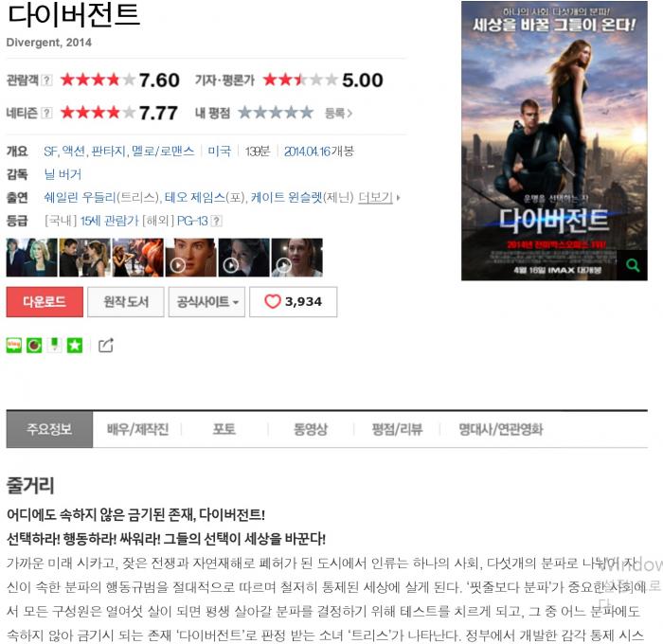663x644 pixels.
Task: Click the red 다운로드 button
Action: coord(45,302)
